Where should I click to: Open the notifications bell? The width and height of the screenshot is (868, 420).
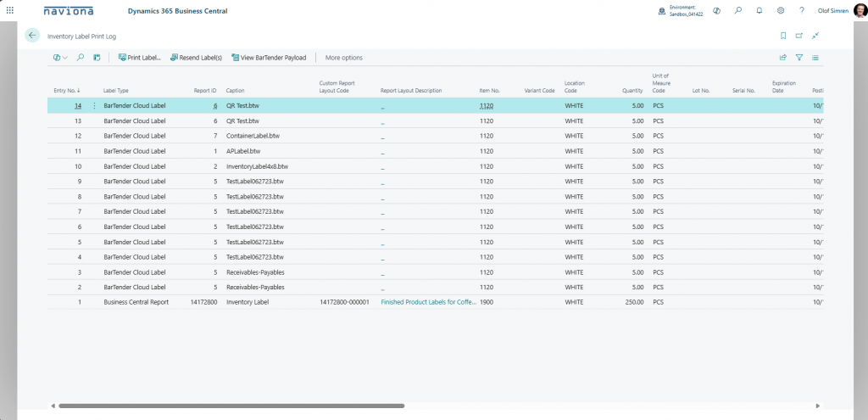click(759, 10)
